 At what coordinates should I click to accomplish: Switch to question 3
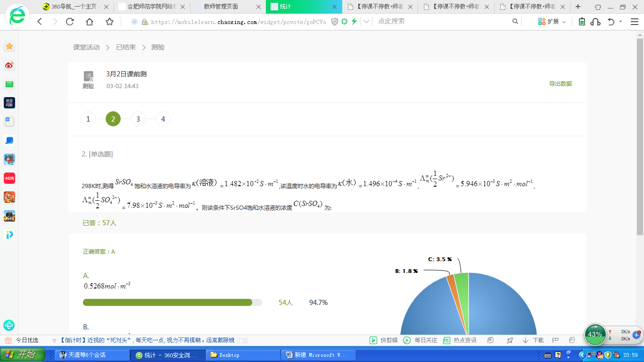(x=138, y=119)
